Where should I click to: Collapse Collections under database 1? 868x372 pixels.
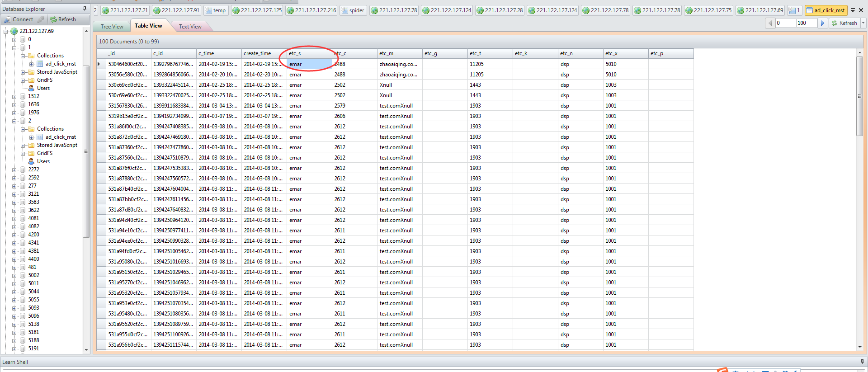tap(23, 56)
